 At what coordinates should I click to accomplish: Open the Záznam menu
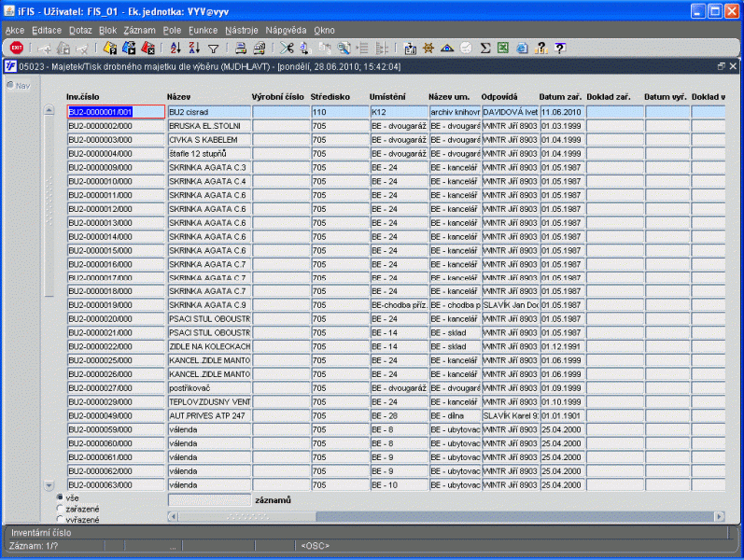139,30
